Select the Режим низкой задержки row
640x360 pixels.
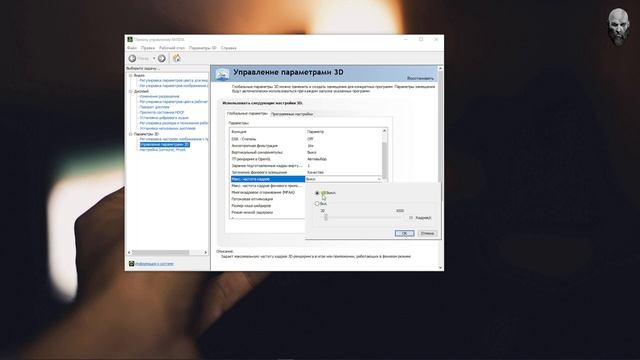(x=267, y=212)
